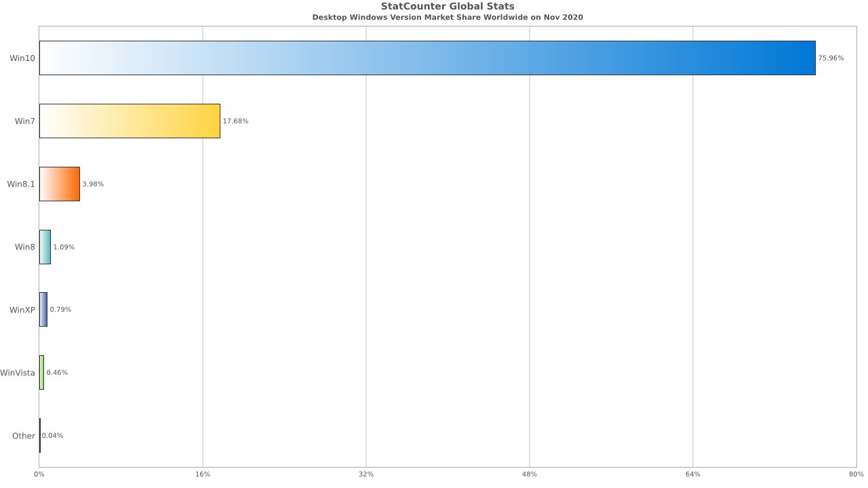
Task: Click the Other category label
Action: click(x=24, y=436)
